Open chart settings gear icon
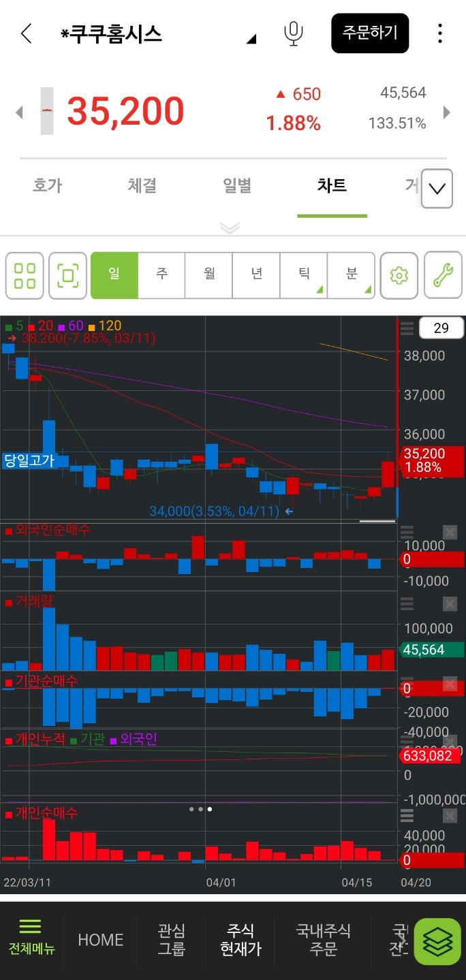466x980 pixels. (x=399, y=276)
